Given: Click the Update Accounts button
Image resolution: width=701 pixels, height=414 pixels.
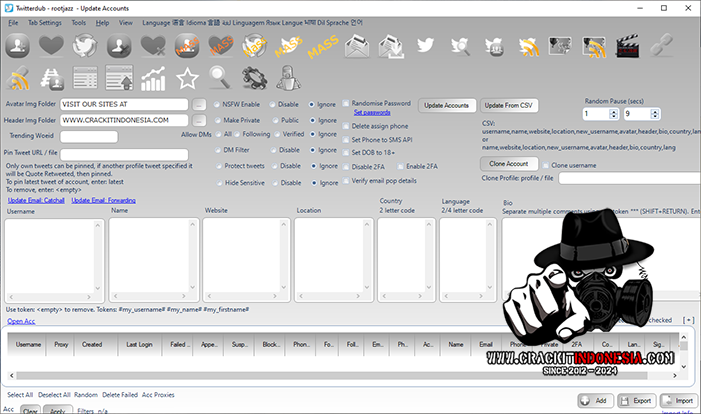Looking at the screenshot, I should pos(446,105).
